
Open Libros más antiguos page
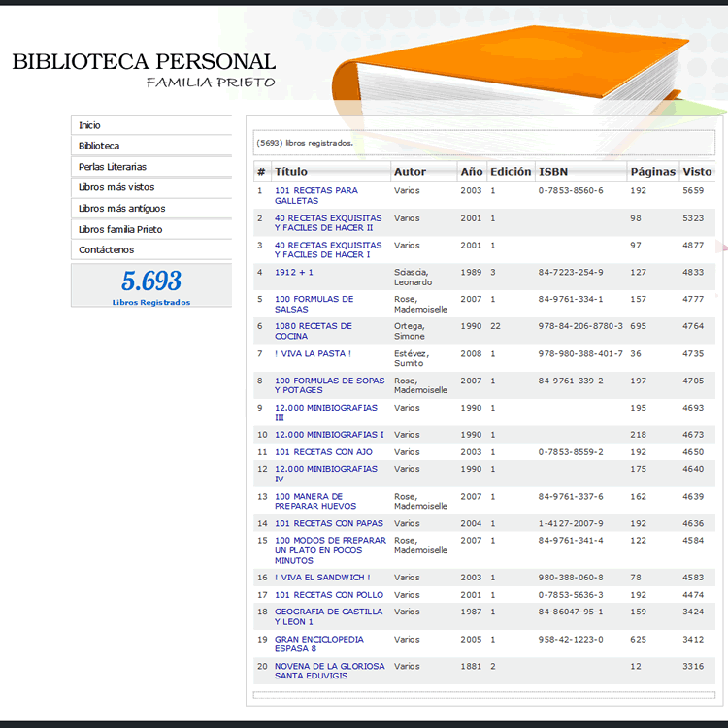121,209
